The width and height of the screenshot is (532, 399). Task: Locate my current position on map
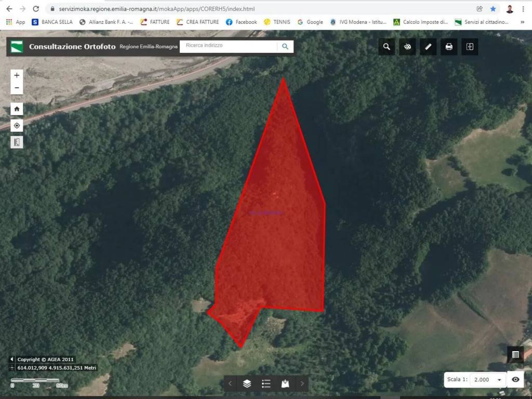click(17, 126)
